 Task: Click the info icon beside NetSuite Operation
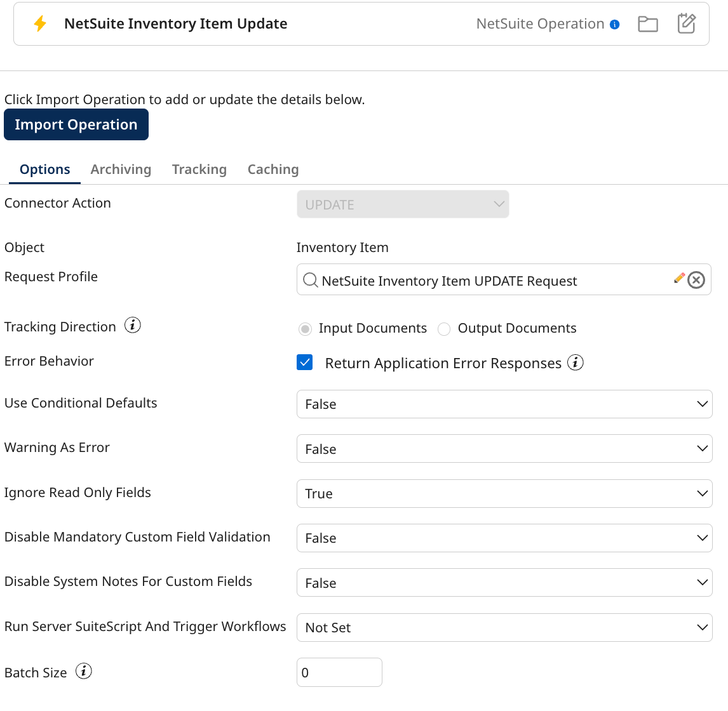click(x=614, y=23)
